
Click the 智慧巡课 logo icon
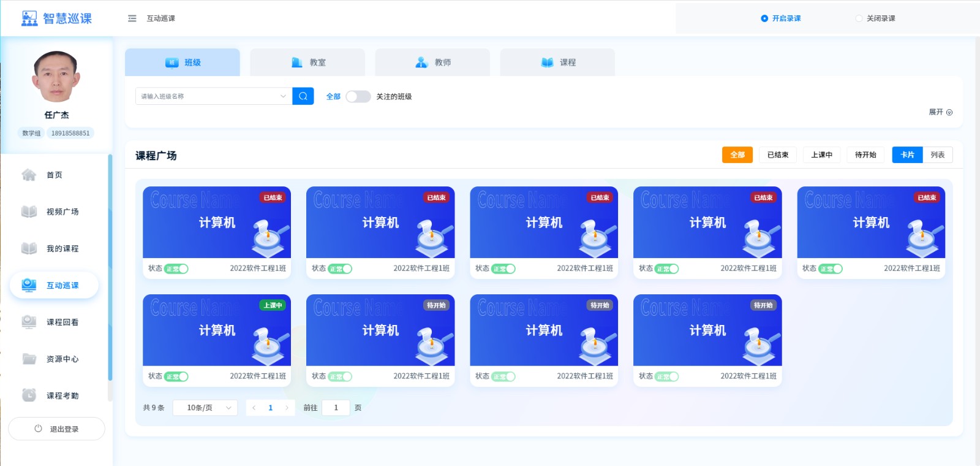[29, 18]
